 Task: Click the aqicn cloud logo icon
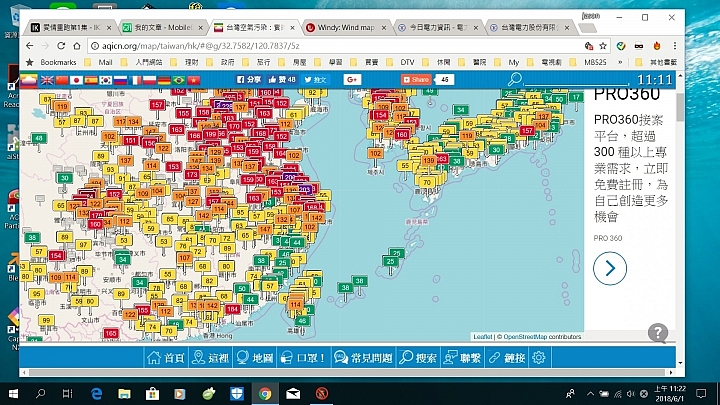point(28,80)
